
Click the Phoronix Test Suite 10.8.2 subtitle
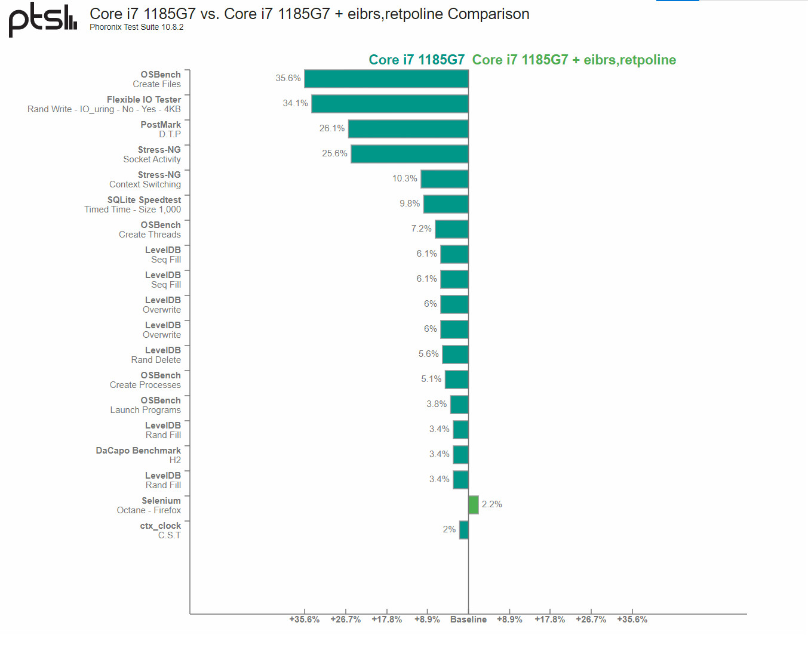tap(137, 27)
